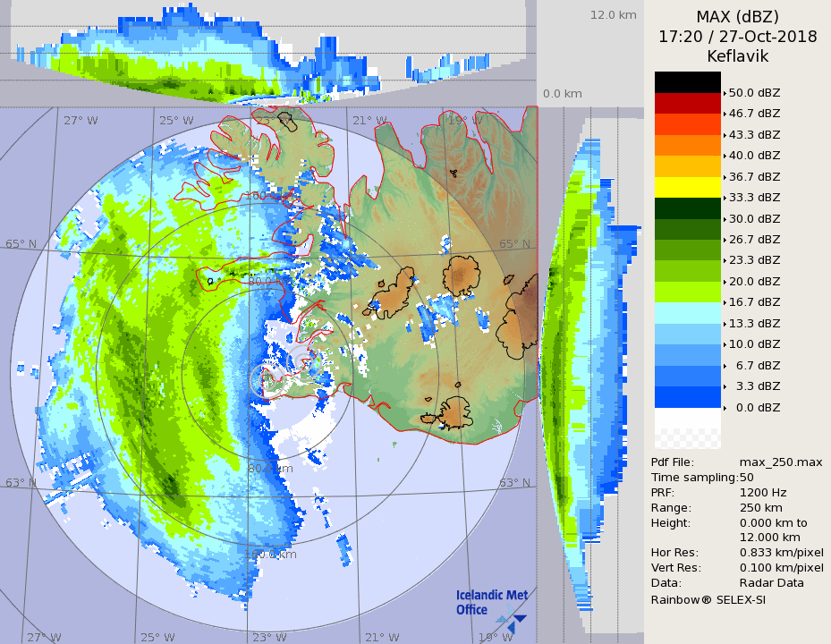831x644 pixels.
Task: Click the arrow marker beside 16.7 dBZ
Action: click(x=725, y=302)
